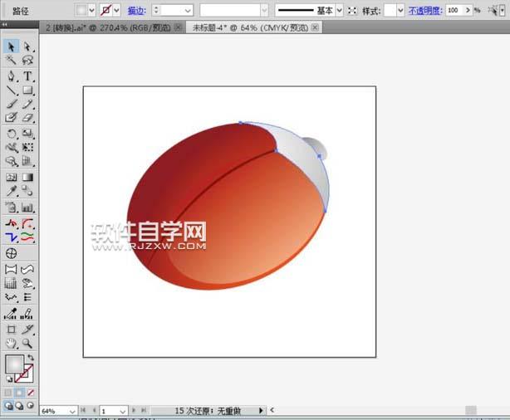Open the 基本 brush definition dropdown
The width and height of the screenshot is (510, 420).
[339, 11]
